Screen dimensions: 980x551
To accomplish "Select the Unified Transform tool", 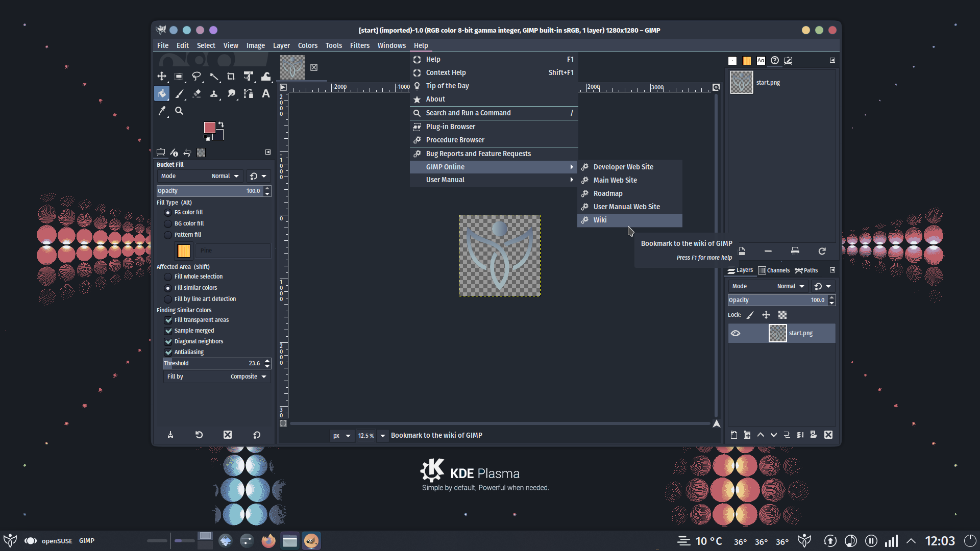I will click(x=249, y=77).
